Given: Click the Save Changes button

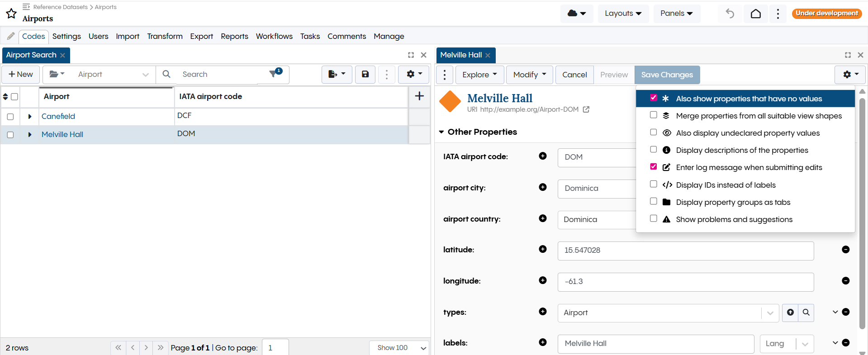Looking at the screenshot, I should (x=667, y=75).
